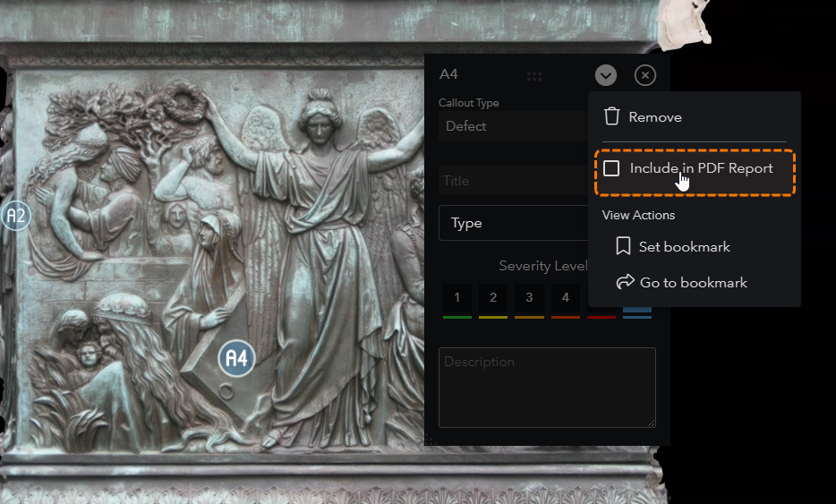Open the Type dropdown field

tap(514, 223)
